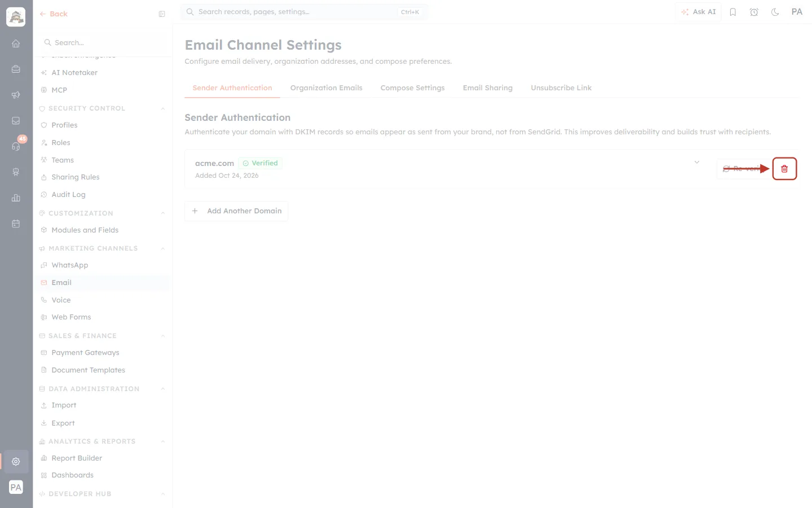The height and width of the screenshot is (508, 812).
Task: Focus the sidebar settings Search field
Action: (104, 43)
